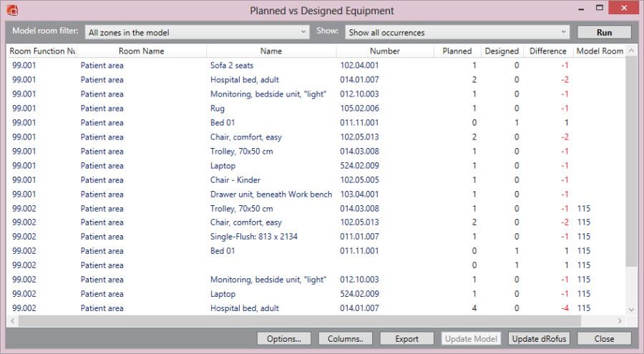Select the Sofa 2 seats row

coord(231,66)
